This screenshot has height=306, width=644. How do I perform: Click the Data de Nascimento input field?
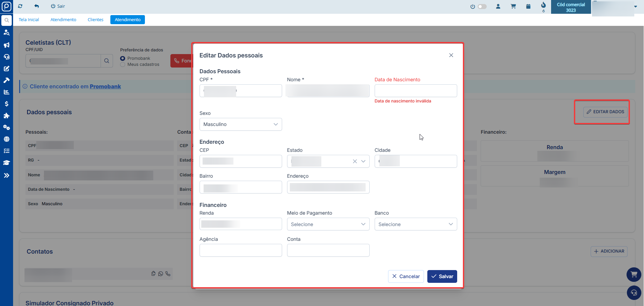tap(416, 91)
